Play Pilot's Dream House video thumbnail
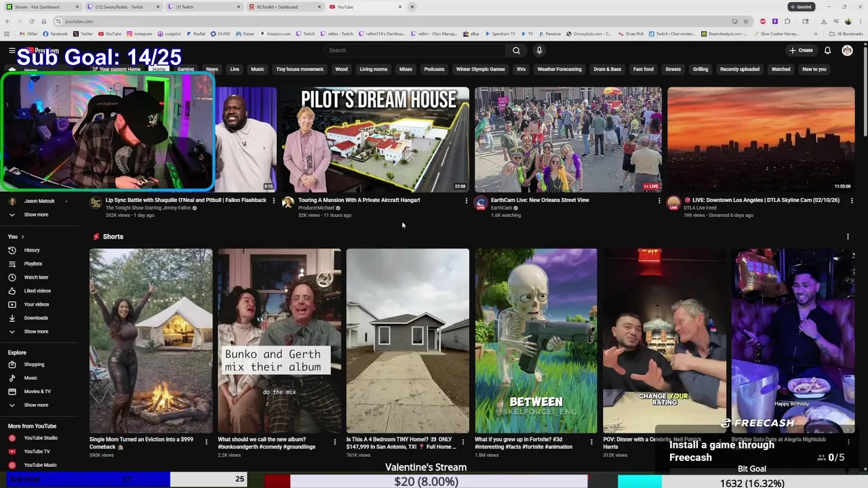This screenshot has width=868, height=488. [x=376, y=139]
